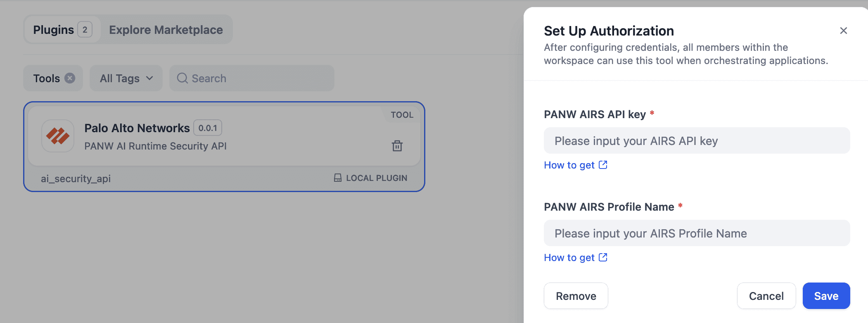Click the Local Plugin icon
Screen dimensions: 868x323
tap(338, 178)
